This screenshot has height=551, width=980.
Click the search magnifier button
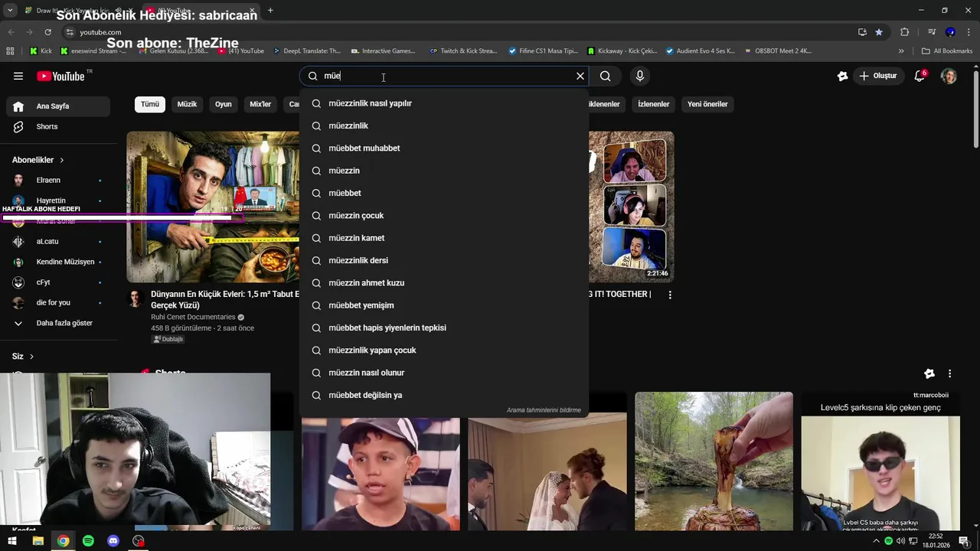coord(605,76)
